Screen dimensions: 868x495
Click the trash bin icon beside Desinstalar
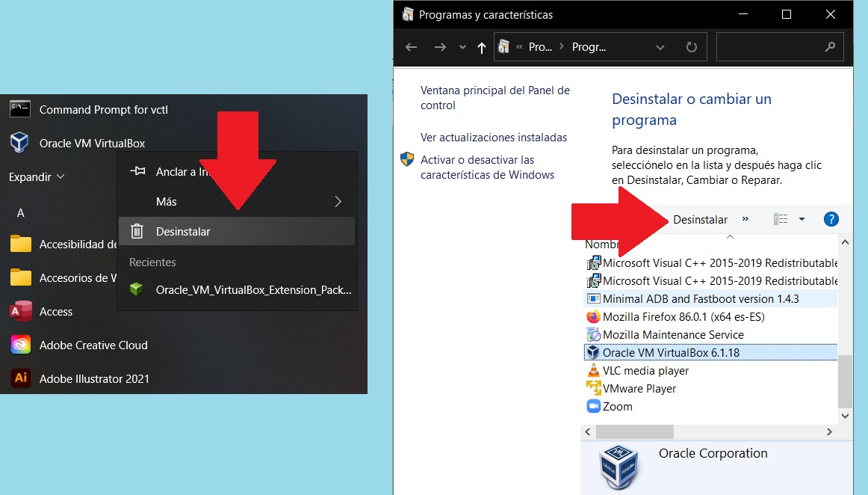click(x=137, y=231)
